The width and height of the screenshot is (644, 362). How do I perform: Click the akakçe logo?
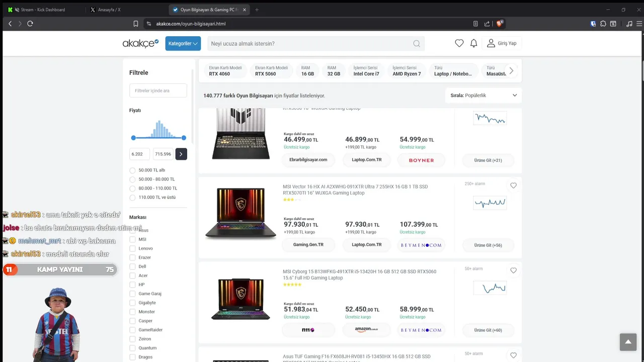(x=140, y=43)
